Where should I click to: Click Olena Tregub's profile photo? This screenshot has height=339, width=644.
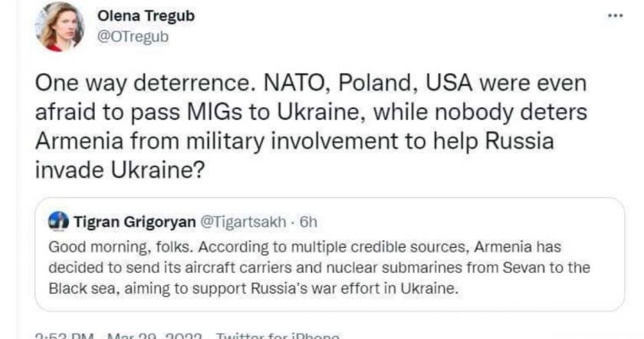[60, 27]
